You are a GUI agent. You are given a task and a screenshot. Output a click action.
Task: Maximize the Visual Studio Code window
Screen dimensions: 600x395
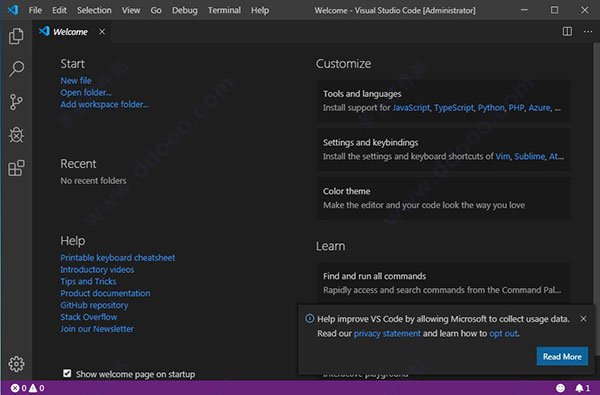pos(554,10)
